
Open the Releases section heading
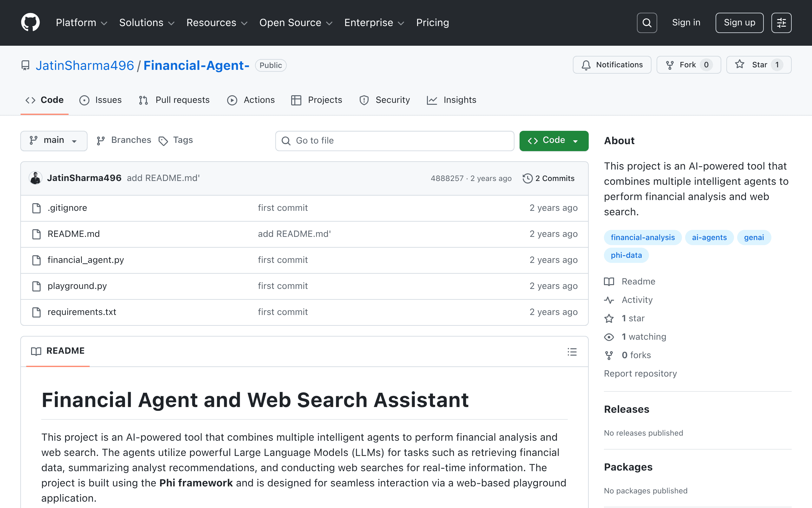(626, 409)
